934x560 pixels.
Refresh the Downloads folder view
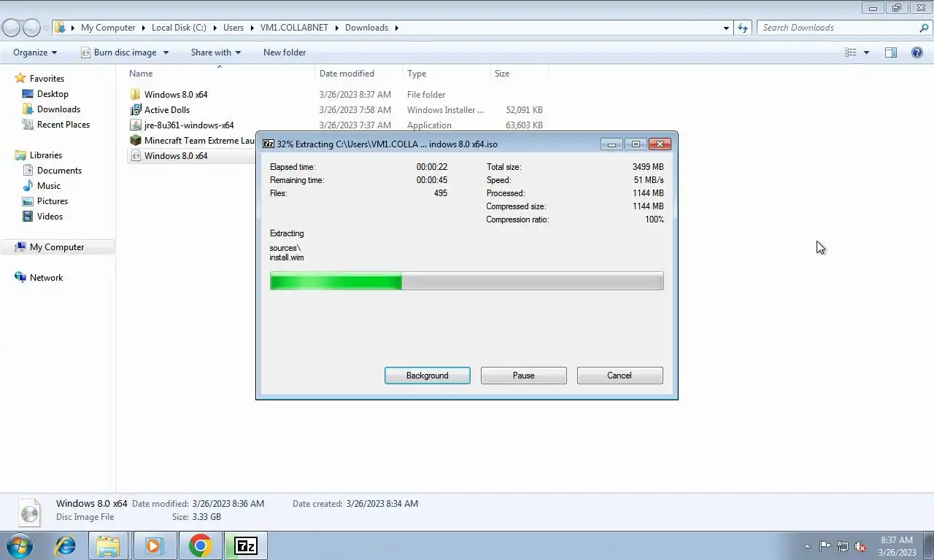coord(743,28)
